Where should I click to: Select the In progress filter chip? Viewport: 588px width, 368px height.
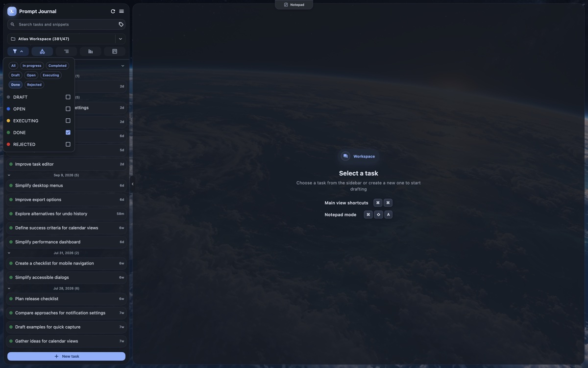pos(32,66)
